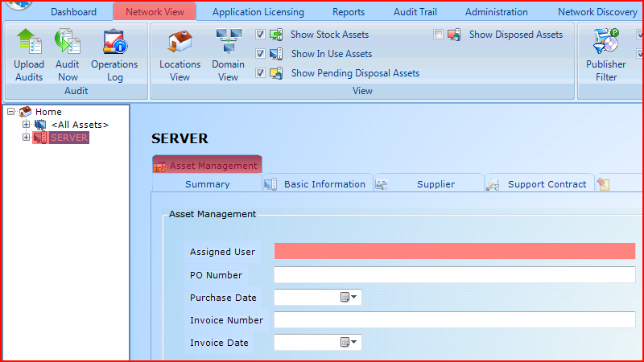
Task: Open the Reports tab
Action: coord(349,12)
